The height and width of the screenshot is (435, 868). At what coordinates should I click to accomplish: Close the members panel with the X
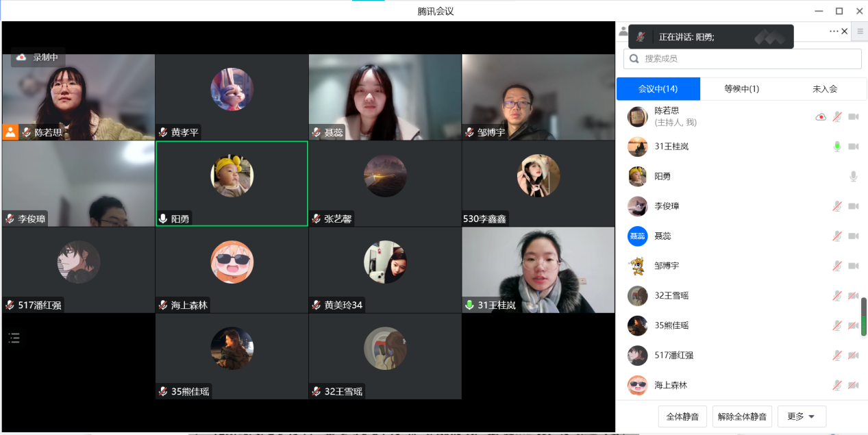tap(845, 32)
